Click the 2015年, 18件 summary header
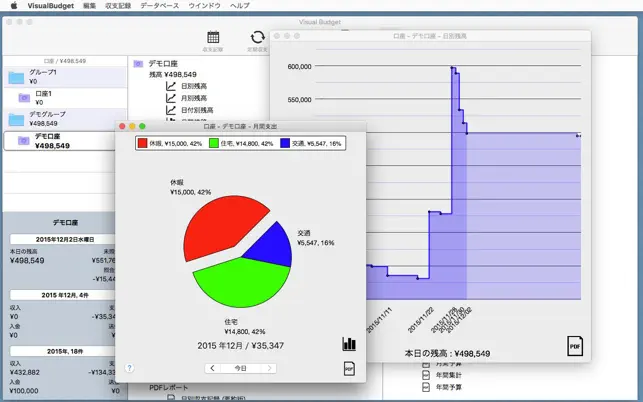This screenshot has width=643, height=402. click(62, 351)
